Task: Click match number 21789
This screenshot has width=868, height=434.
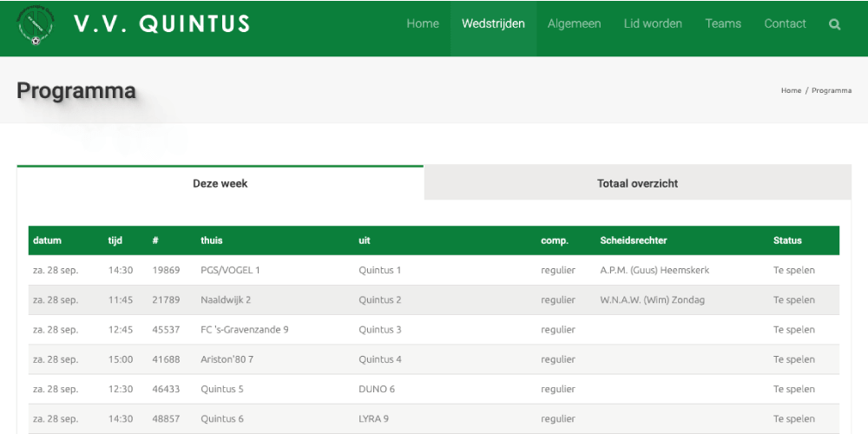Action: [166, 300]
